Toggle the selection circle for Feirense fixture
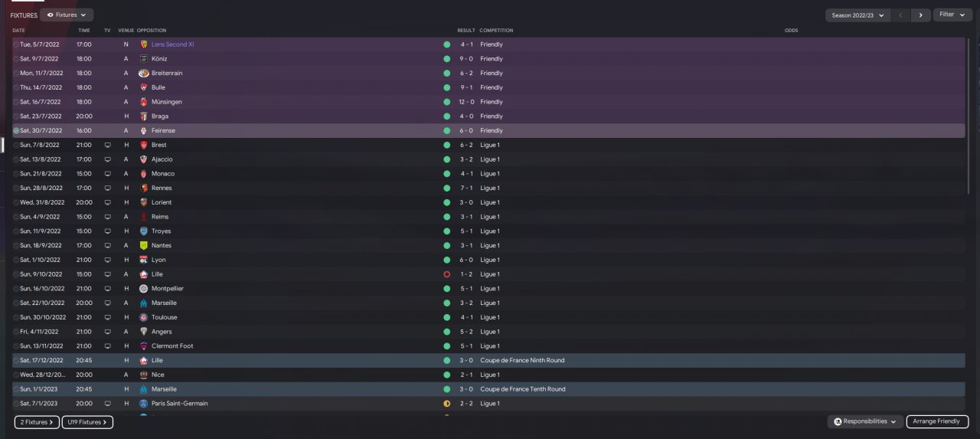This screenshot has height=439, width=980. [16, 131]
